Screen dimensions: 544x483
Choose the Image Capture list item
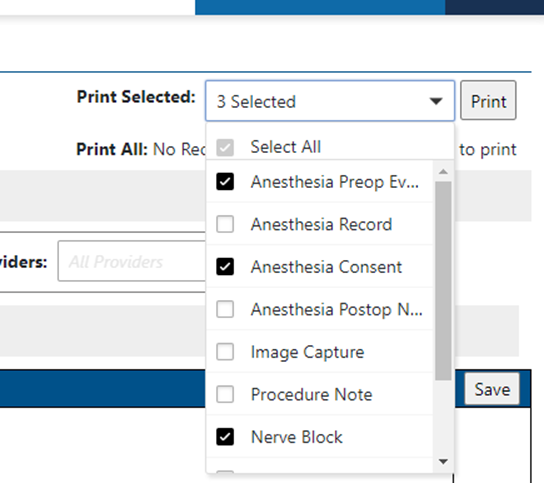tap(320, 351)
